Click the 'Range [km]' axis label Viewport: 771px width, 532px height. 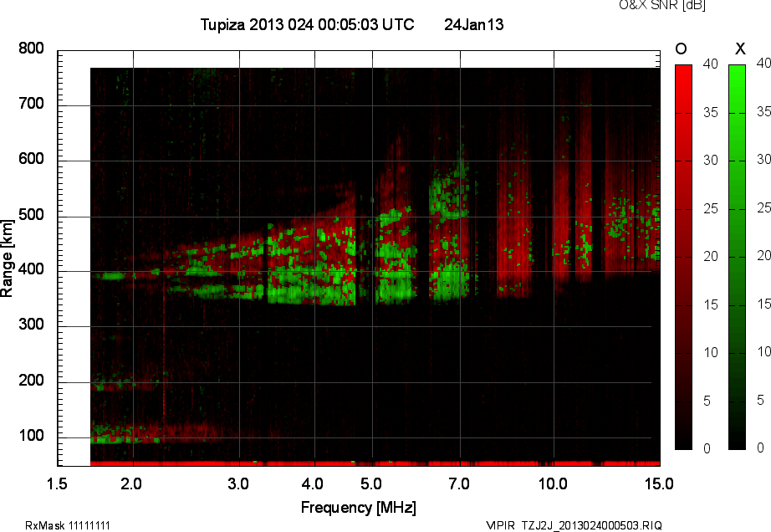tap(7, 258)
